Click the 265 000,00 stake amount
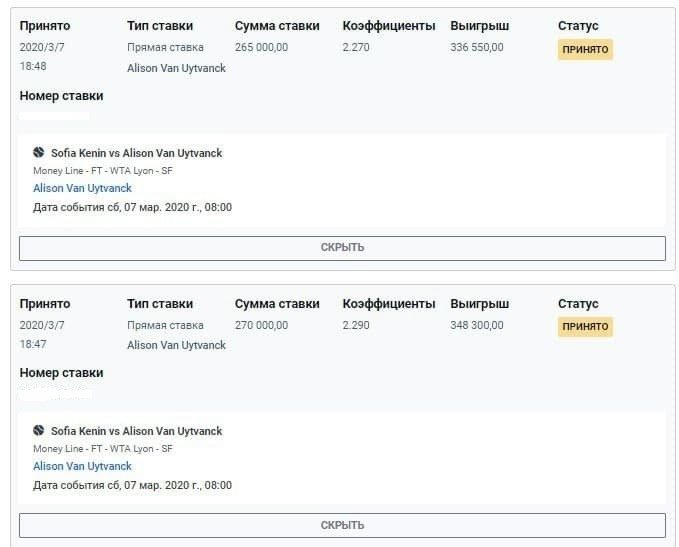 [261, 47]
